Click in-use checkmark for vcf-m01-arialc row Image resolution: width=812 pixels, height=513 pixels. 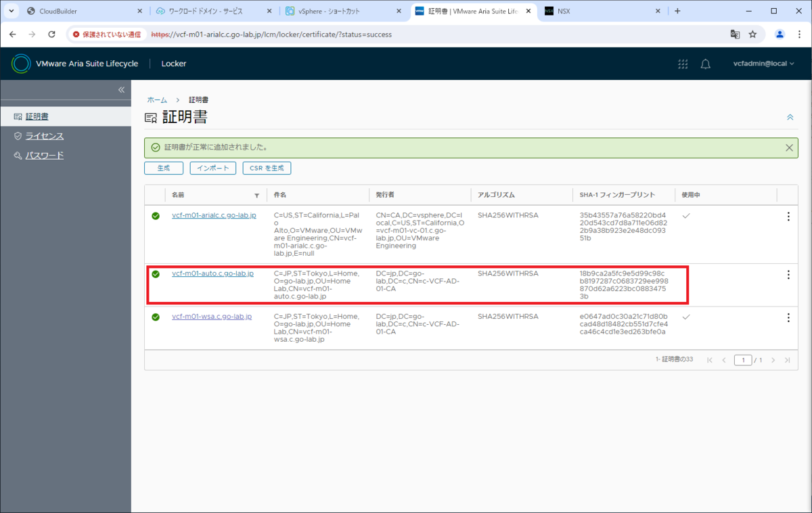click(686, 215)
